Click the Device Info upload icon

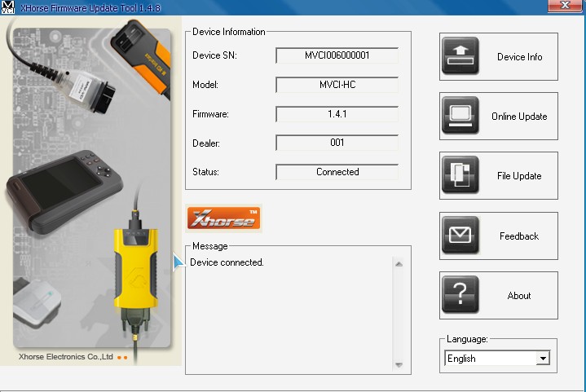(x=460, y=56)
